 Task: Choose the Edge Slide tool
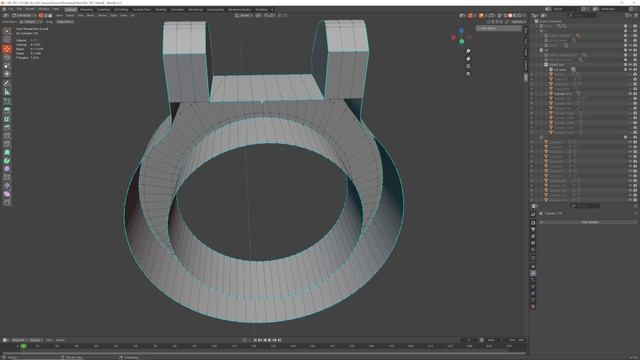[7, 177]
